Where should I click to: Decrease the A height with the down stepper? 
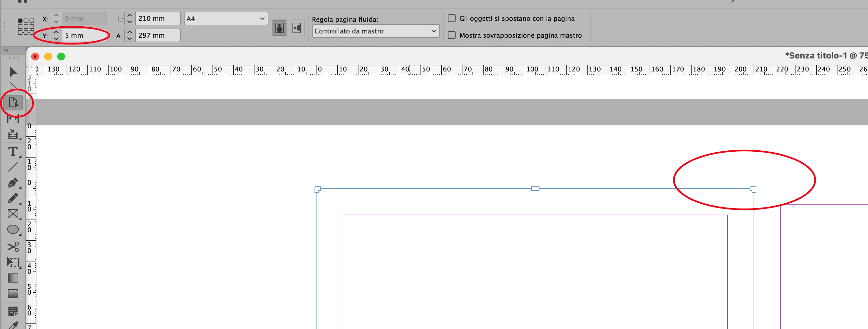pyautogui.click(x=130, y=38)
